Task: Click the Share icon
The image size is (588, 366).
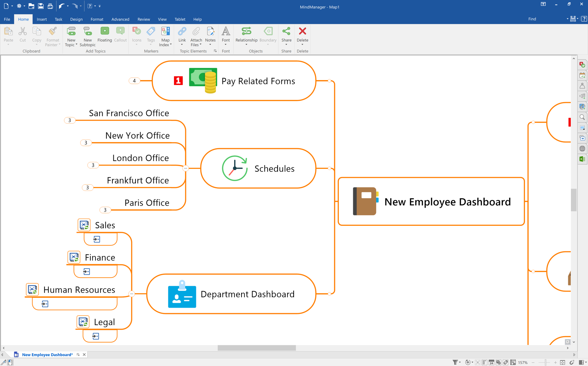Action: tap(286, 35)
